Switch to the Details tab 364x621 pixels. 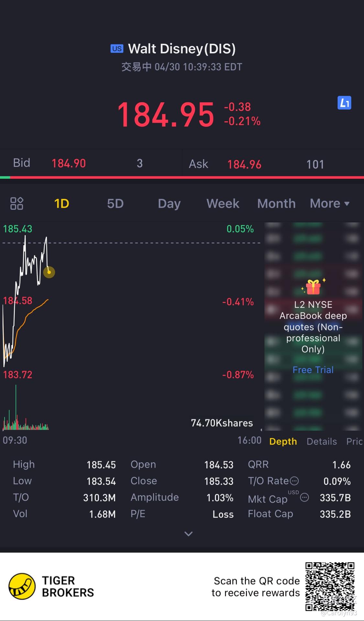pos(322,441)
